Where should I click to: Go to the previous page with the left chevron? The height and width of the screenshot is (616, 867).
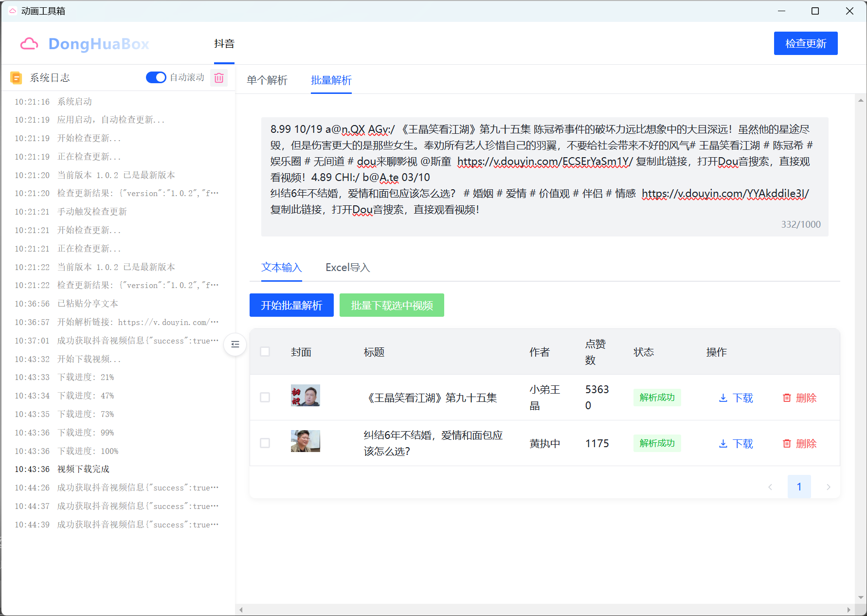pos(770,487)
